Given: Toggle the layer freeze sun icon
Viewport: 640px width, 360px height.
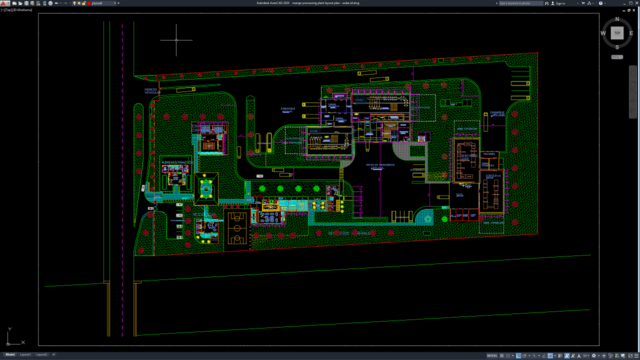Looking at the screenshot, I should [x=79, y=3].
